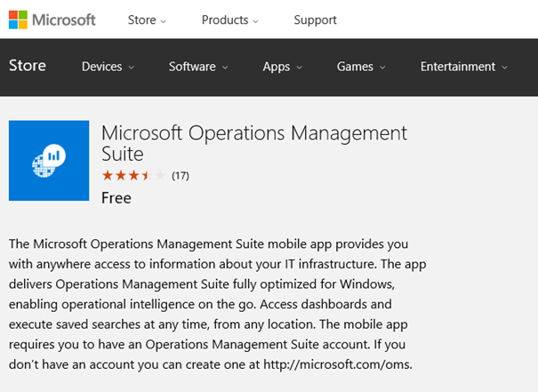Click the third orange rating star
Image resolution: width=538 pixels, height=392 pixels.
pos(133,175)
